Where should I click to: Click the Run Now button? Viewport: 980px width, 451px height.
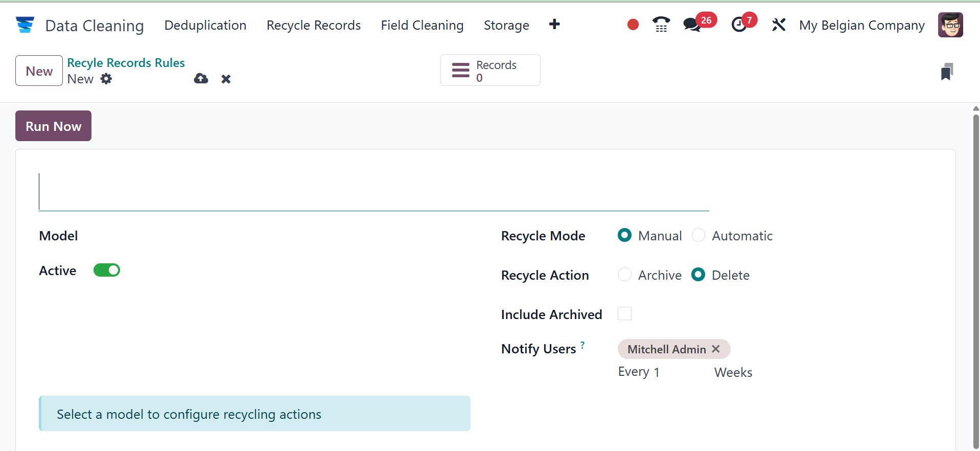[53, 126]
